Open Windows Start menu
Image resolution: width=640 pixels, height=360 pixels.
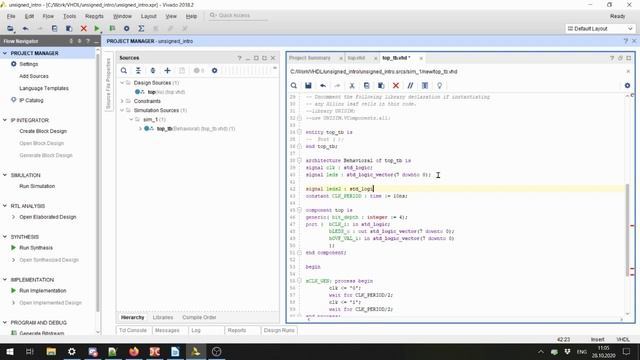click(10, 351)
